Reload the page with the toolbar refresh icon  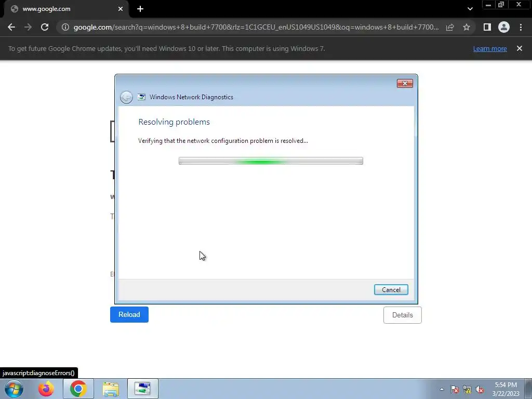coord(45,27)
